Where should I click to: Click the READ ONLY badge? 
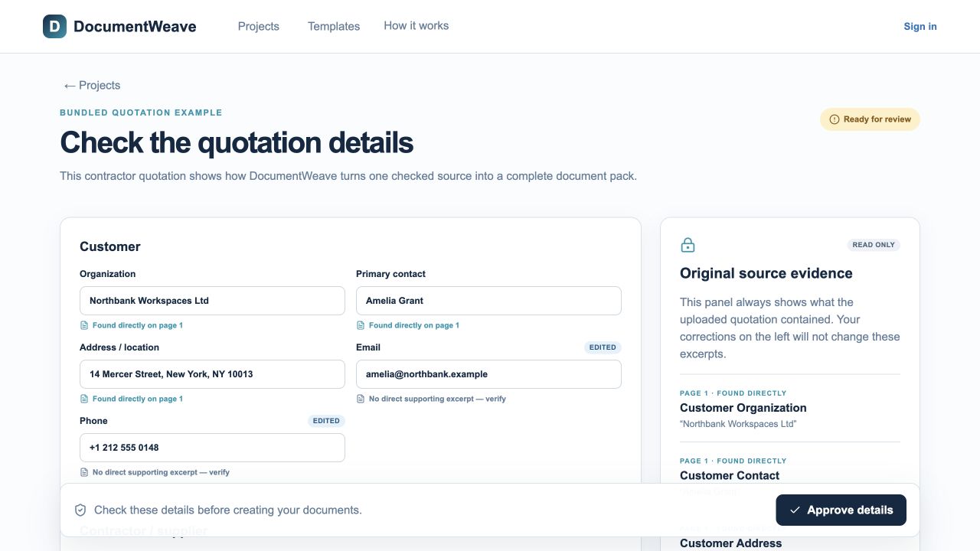[874, 245]
